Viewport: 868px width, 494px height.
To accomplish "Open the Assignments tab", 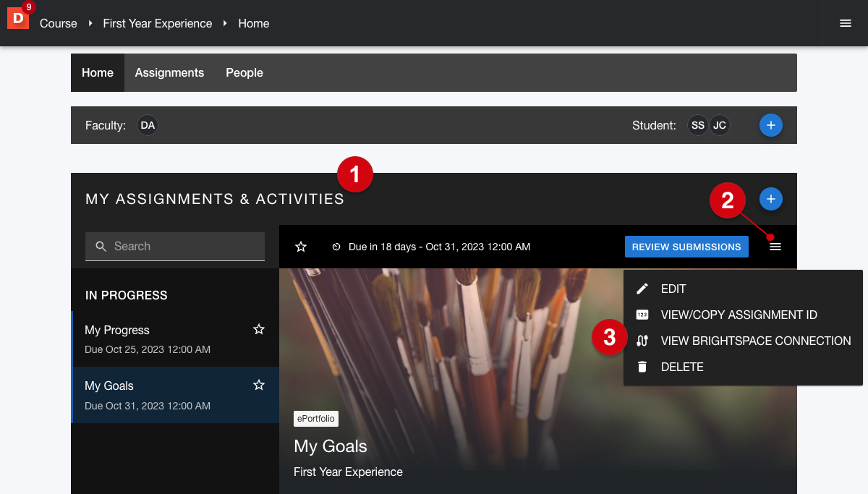I will pyautogui.click(x=169, y=72).
